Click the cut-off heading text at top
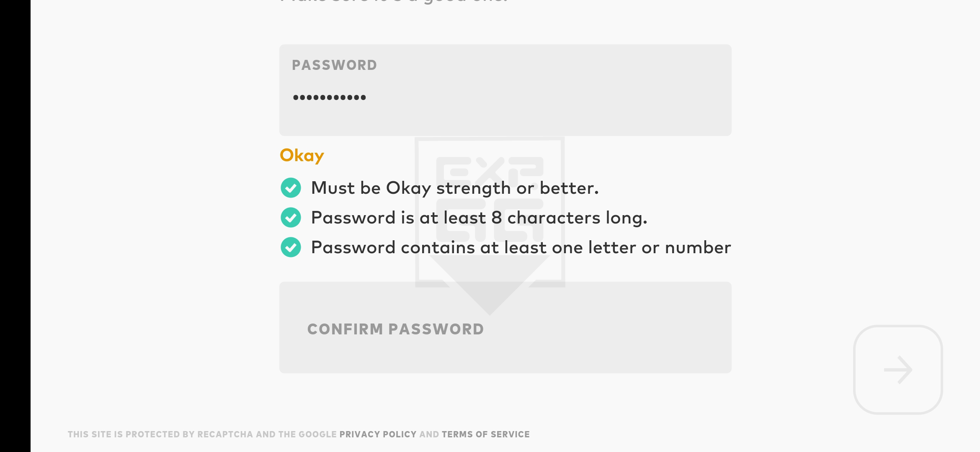This screenshot has width=980, height=452. (393, 1)
